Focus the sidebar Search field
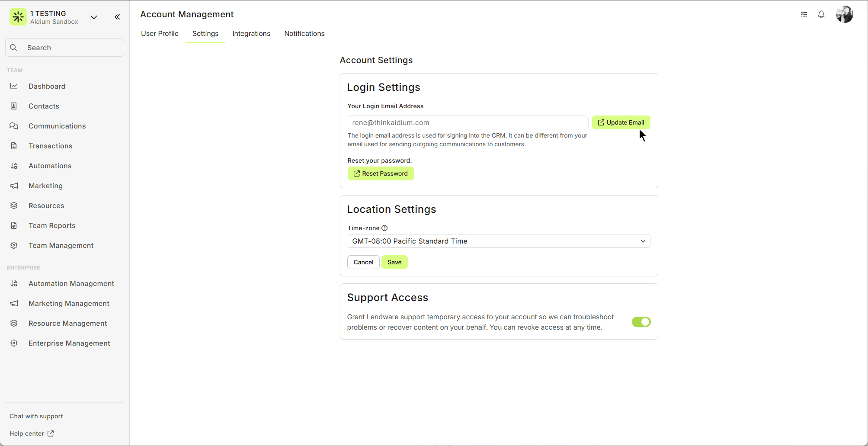 (x=65, y=48)
